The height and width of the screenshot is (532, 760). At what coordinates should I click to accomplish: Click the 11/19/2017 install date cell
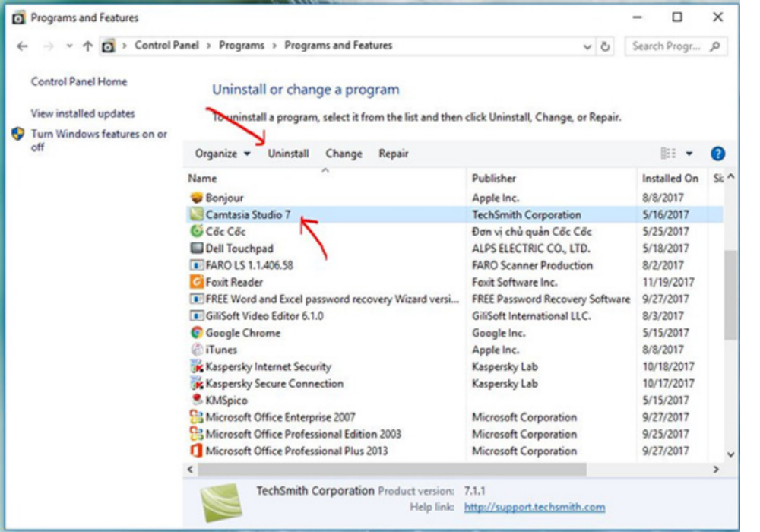(x=668, y=282)
